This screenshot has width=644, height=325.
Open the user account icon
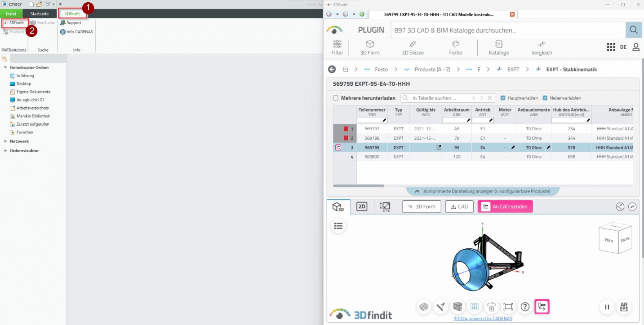point(636,47)
